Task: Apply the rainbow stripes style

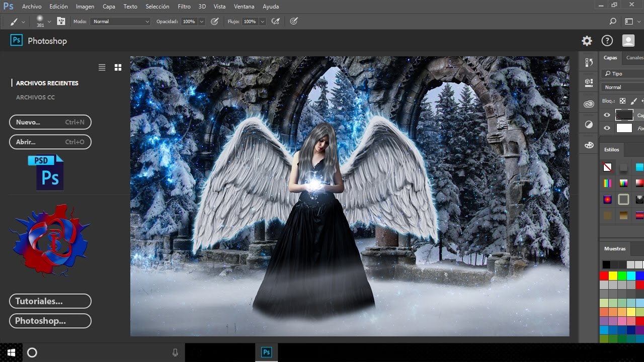Action: click(608, 184)
